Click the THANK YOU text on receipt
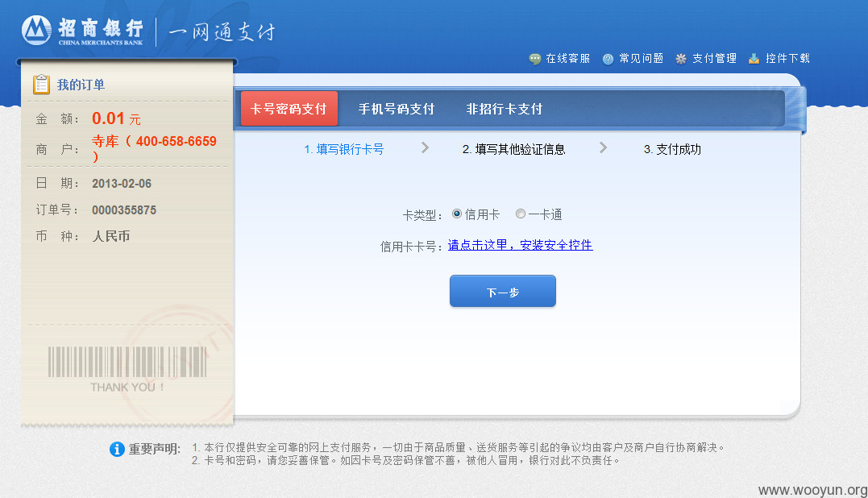Viewport: 868px width, 498px height. (x=127, y=388)
